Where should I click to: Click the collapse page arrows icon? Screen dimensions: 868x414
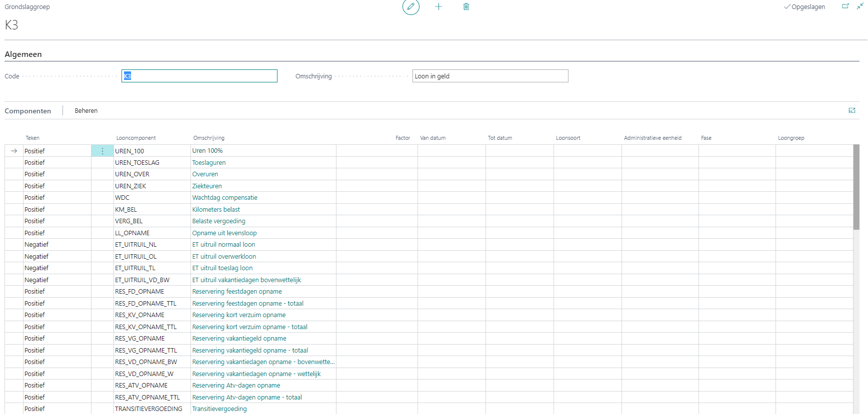[859, 6]
